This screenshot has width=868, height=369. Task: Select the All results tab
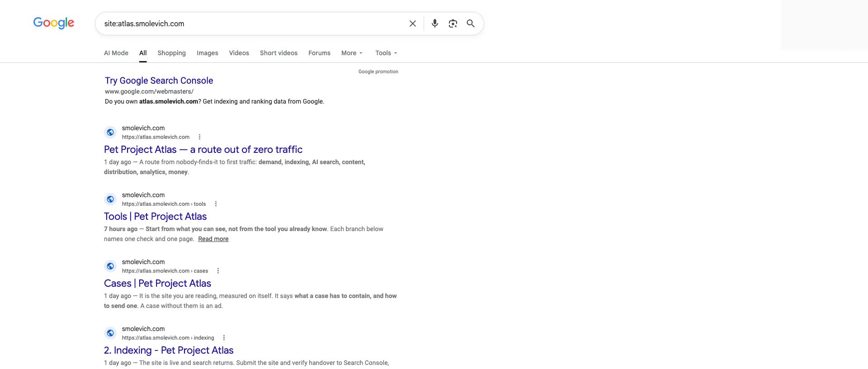143,53
